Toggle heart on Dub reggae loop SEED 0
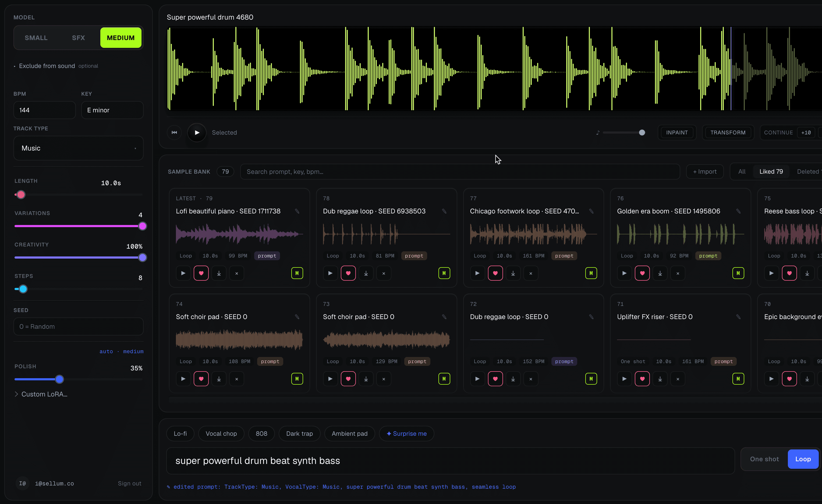822x504 pixels. point(495,379)
